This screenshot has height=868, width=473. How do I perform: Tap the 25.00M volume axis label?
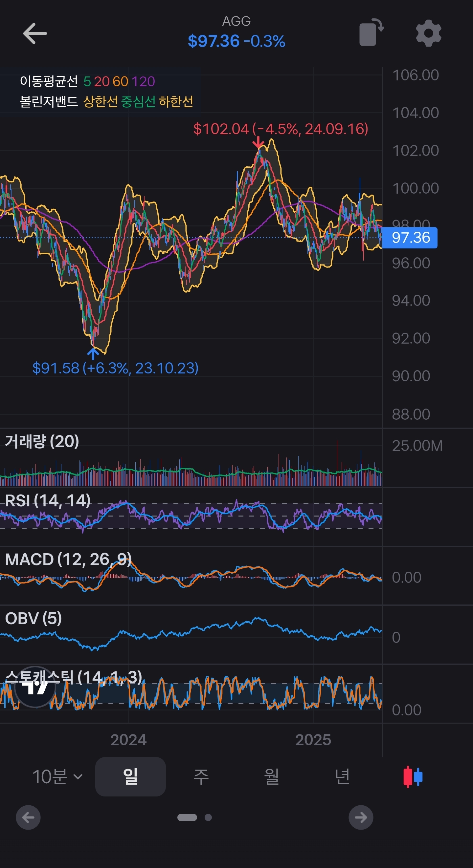pos(417,445)
